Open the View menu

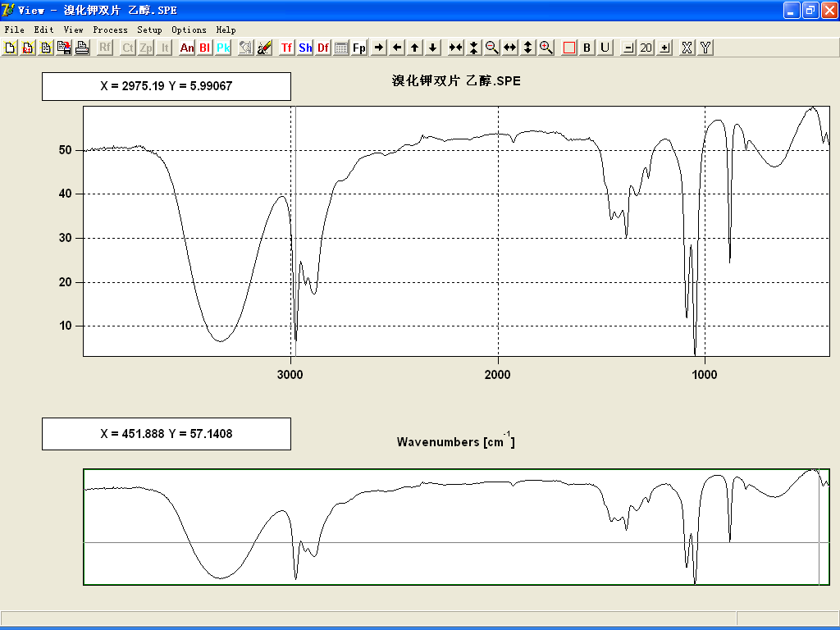pyautogui.click(x=73, y=30)
